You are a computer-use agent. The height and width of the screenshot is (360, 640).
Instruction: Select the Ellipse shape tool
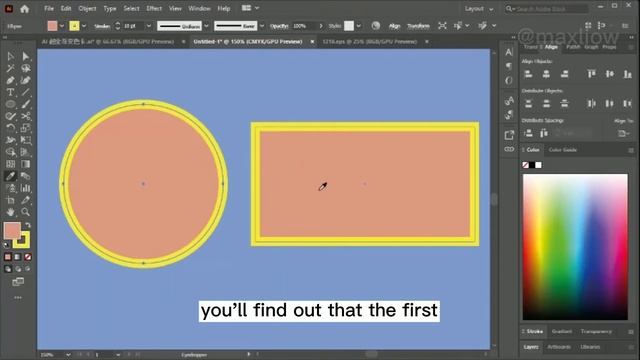[11, 104]
